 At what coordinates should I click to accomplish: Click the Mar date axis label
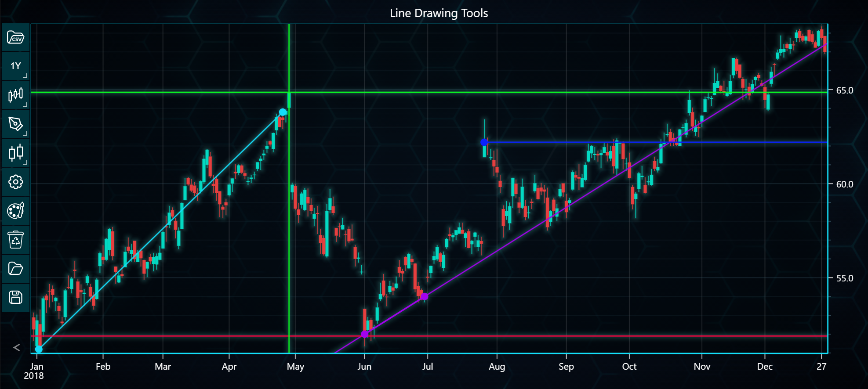pyautogui.click(x=163, y=367)
